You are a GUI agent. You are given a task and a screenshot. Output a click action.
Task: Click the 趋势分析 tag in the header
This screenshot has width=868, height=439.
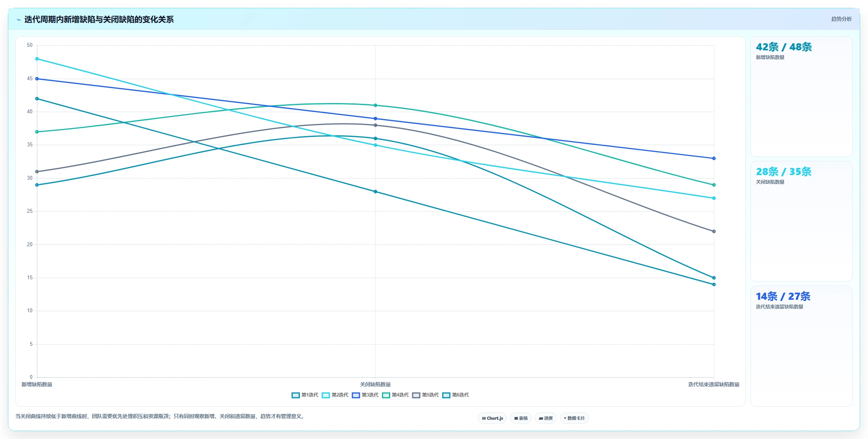tap(841, 19)
